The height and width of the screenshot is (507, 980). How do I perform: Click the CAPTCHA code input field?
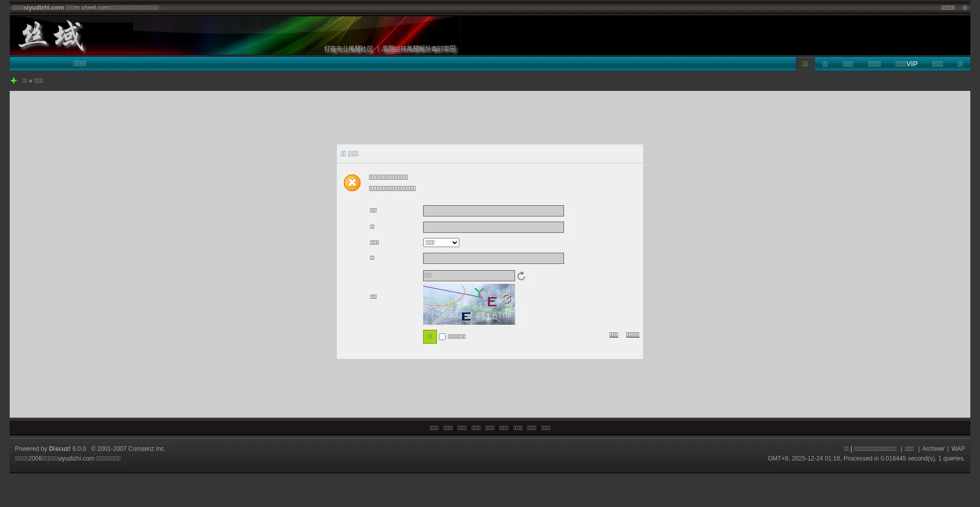469,276
